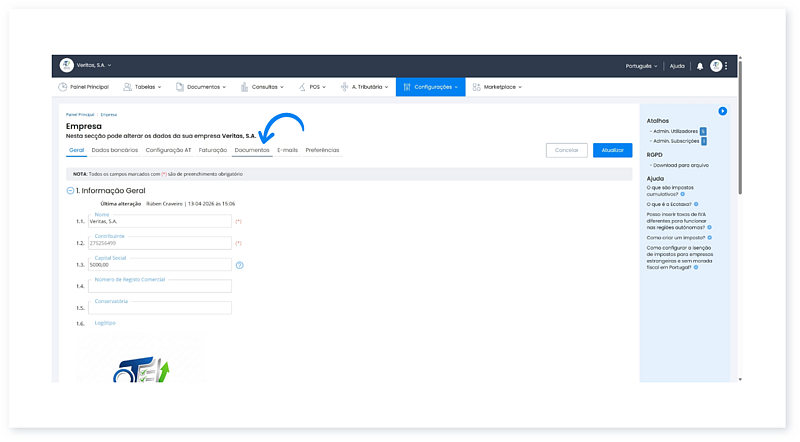Click the Empresa breadcrumb link

click(109, 115)
